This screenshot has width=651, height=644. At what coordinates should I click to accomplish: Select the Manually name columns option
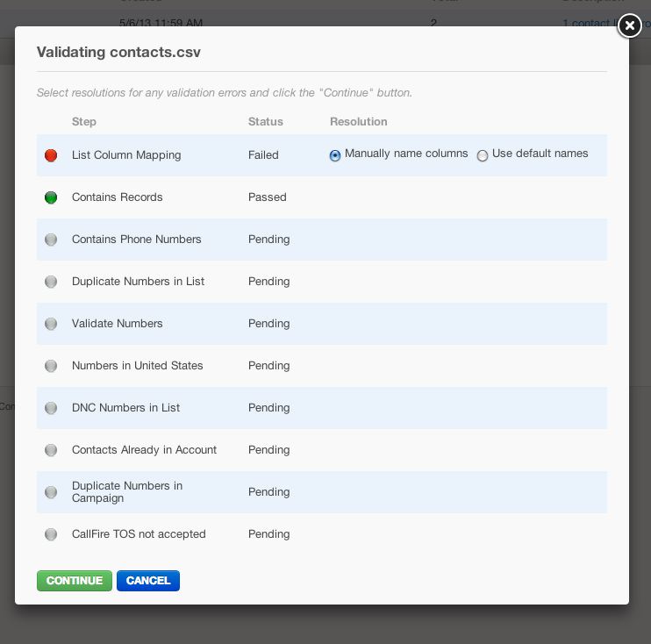pyautogui.click(x=335, y=155)
